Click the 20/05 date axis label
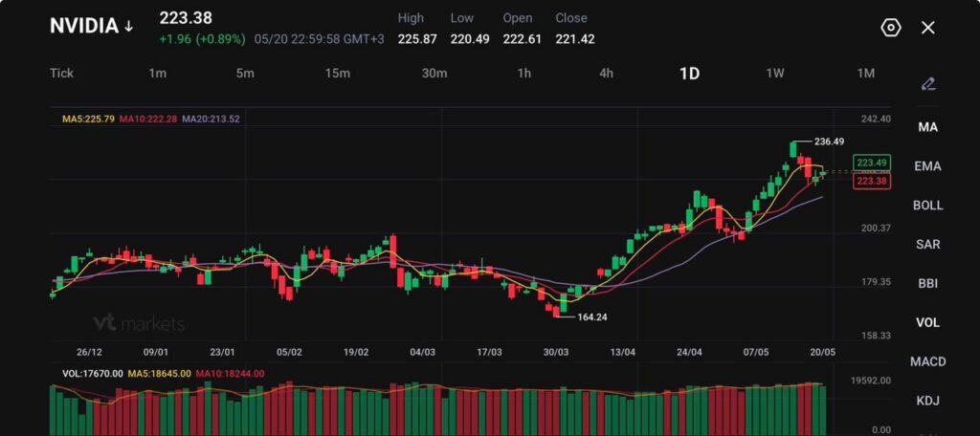980x436 pixels. [822, 352]
